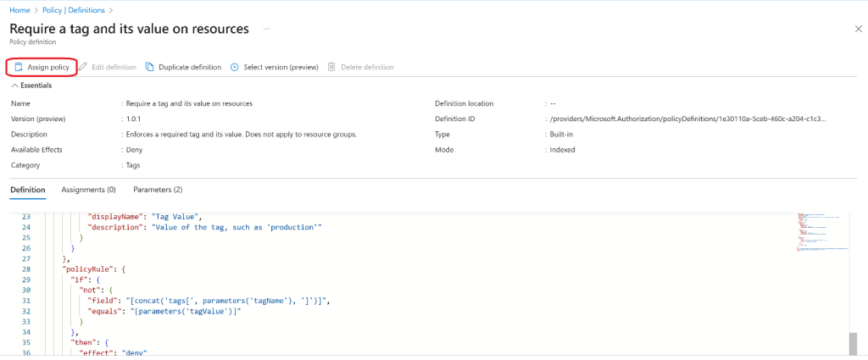This screenshot has width=868, height=360.
Task: Click the Assign policy clipboard icon
Action: click(19, 67)
